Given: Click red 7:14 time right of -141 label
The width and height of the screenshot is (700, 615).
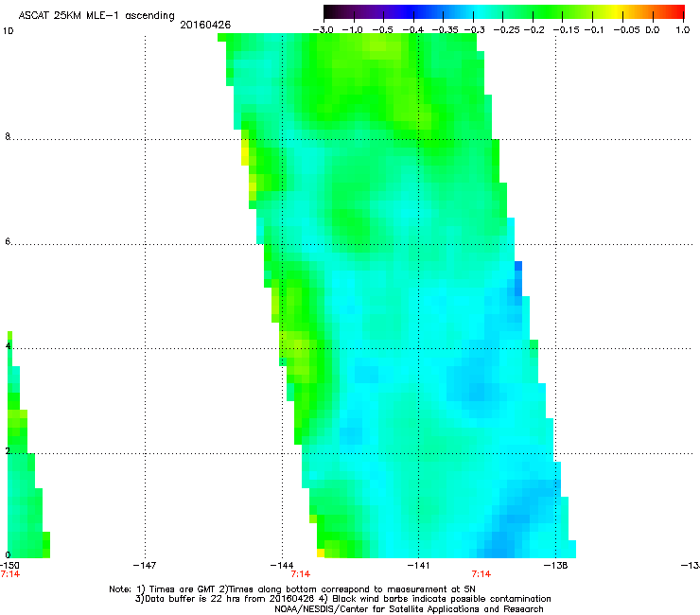Looking at the screenshot, I should click(481, 574).
